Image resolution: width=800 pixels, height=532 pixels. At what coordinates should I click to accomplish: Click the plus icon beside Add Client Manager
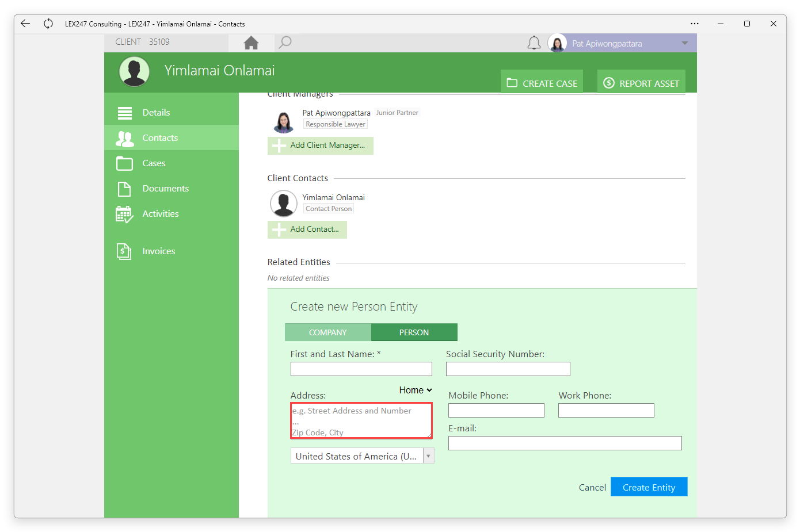click(279, 146)
